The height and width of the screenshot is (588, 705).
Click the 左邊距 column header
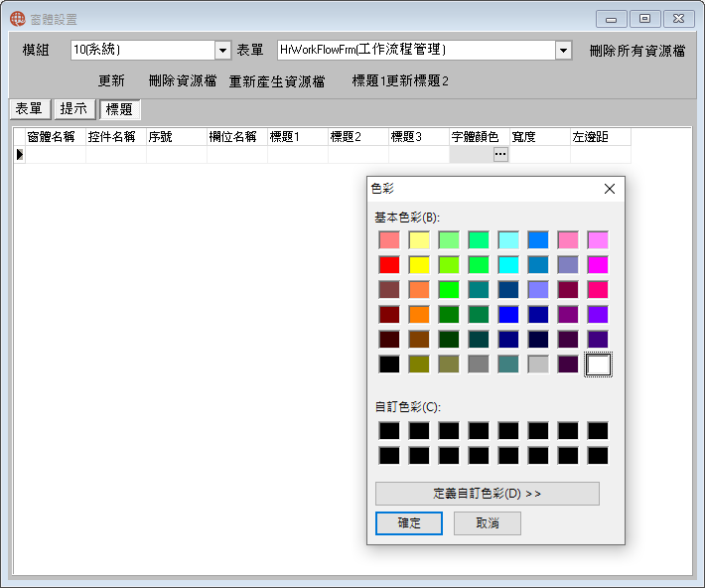click(x=601, y=137)
